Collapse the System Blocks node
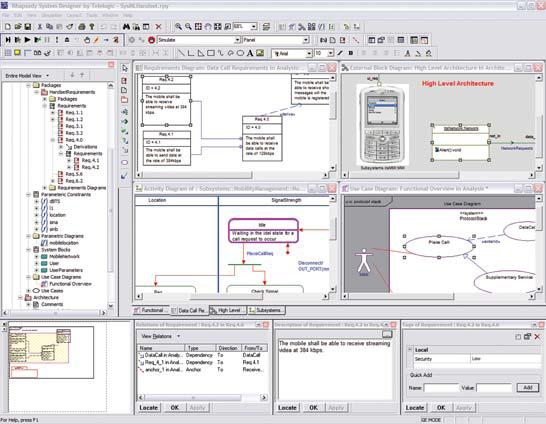Image resolution: width=546 pixels, height=424 pixels. pos(29,250)
